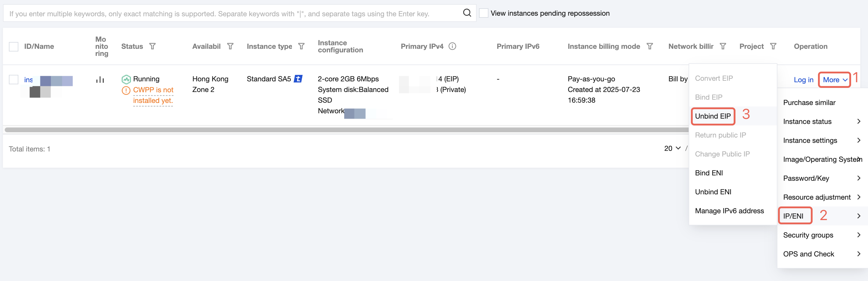Click the instance monitoring chart icon
Viewport: 868px width, 281px height.
click(100, 80)
